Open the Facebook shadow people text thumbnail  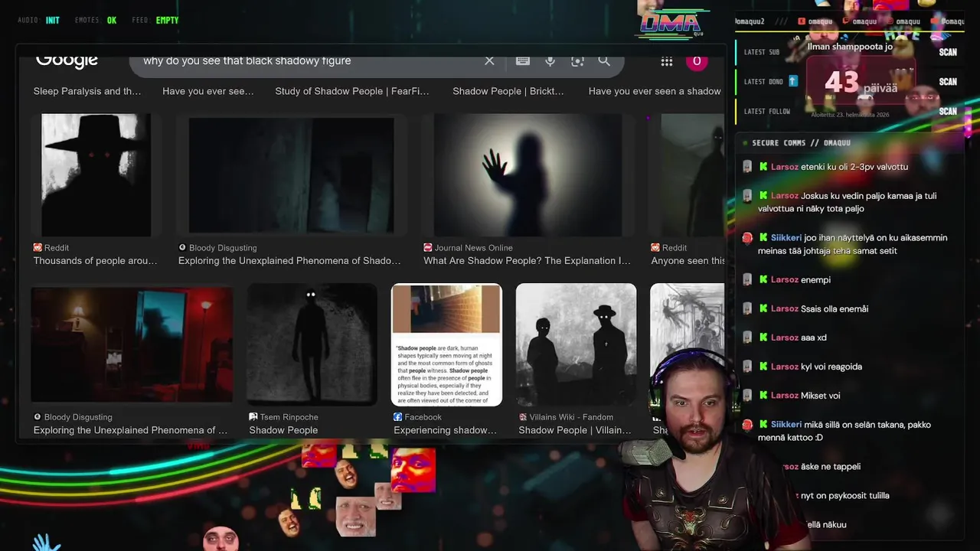446,344
